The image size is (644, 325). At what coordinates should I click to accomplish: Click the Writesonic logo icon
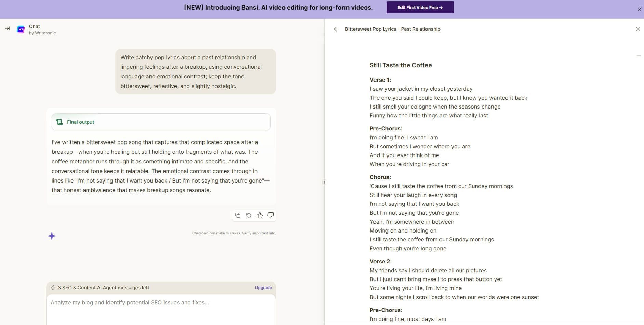21,29
